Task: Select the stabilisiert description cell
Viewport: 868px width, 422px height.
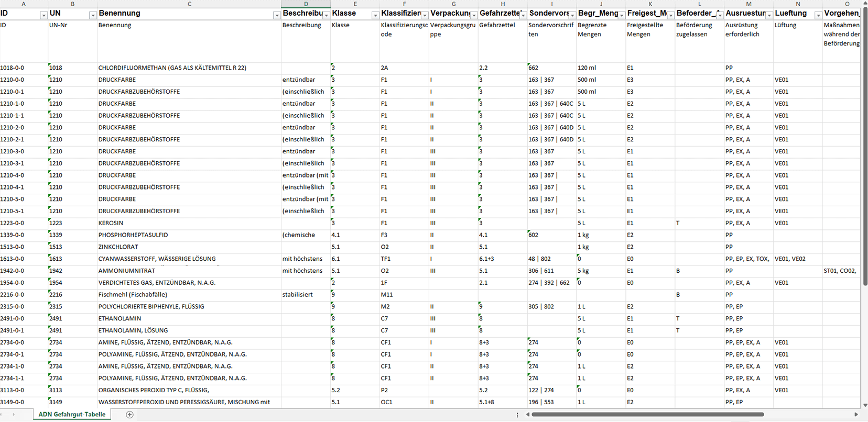Action: (x=306, y=295)
